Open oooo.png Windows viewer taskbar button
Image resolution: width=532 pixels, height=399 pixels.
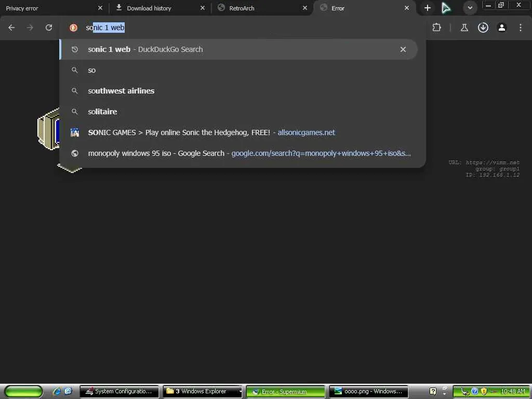(x=368, y=392)
